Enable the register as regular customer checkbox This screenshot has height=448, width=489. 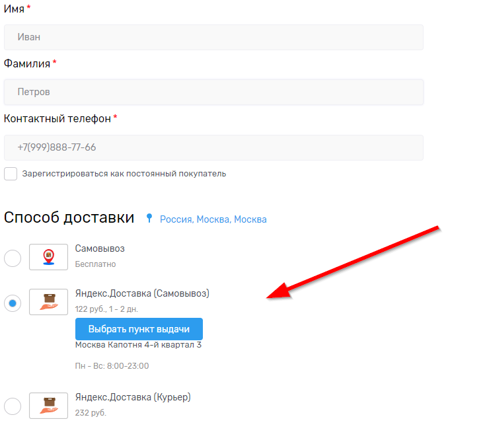click(11, 174)
